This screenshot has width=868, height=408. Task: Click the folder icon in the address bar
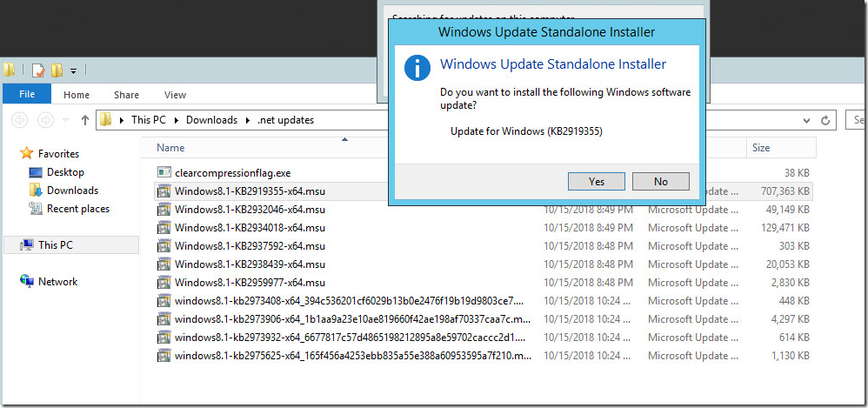point(106,119)
